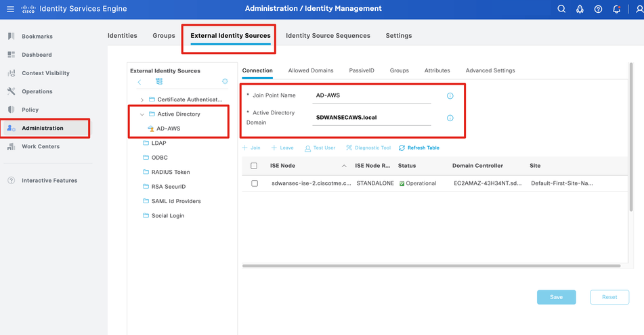
Task: Sort by ISE Node column arrow
Action: click(344, 166)
